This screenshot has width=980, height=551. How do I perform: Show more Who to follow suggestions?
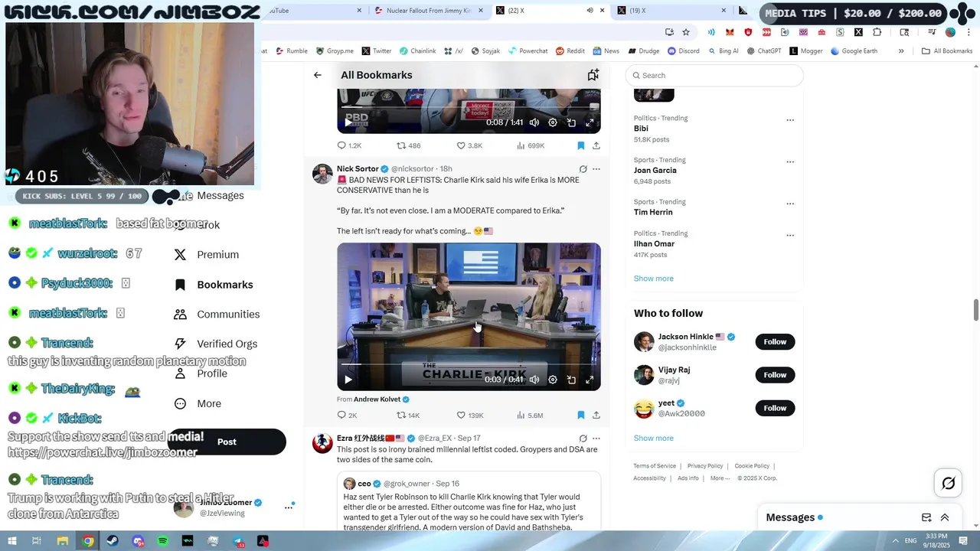coord(653,439)
